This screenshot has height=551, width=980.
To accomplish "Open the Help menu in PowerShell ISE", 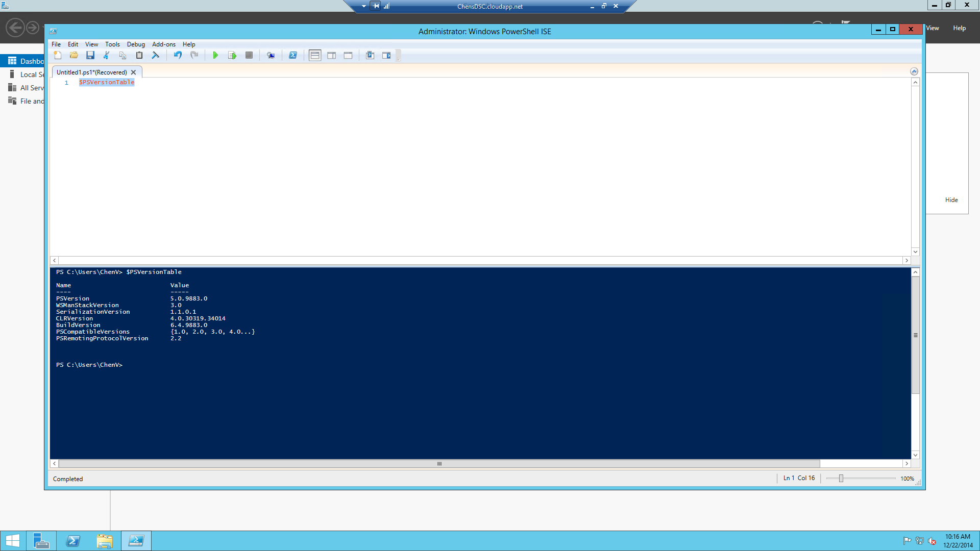I will tap(189, 44).
